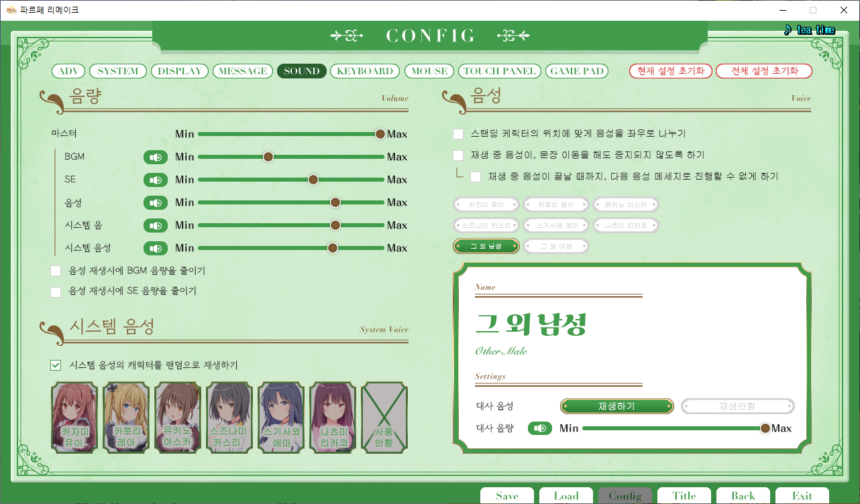Select 카토리 레아 voice button
The image size is (860, 504).
(556, 204)
